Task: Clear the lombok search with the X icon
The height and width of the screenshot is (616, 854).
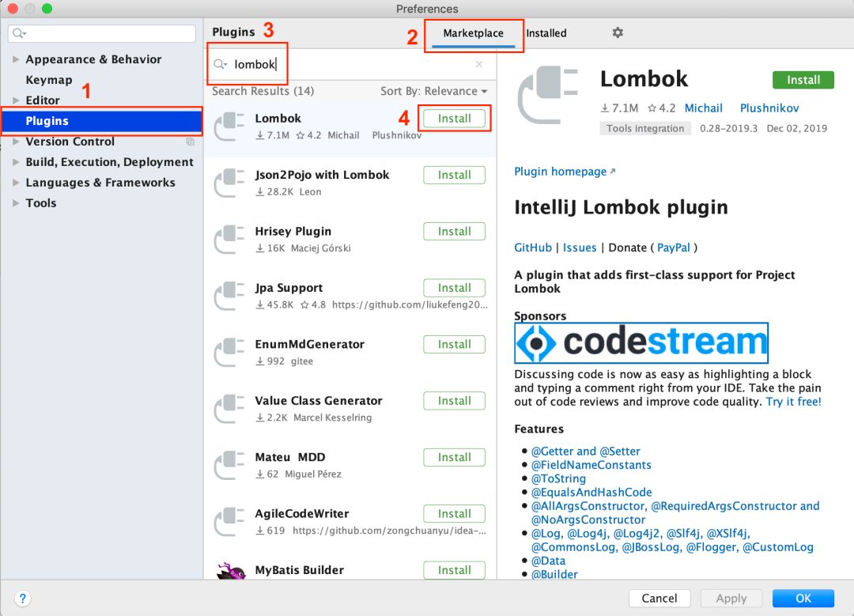Action: click(478, 63)
